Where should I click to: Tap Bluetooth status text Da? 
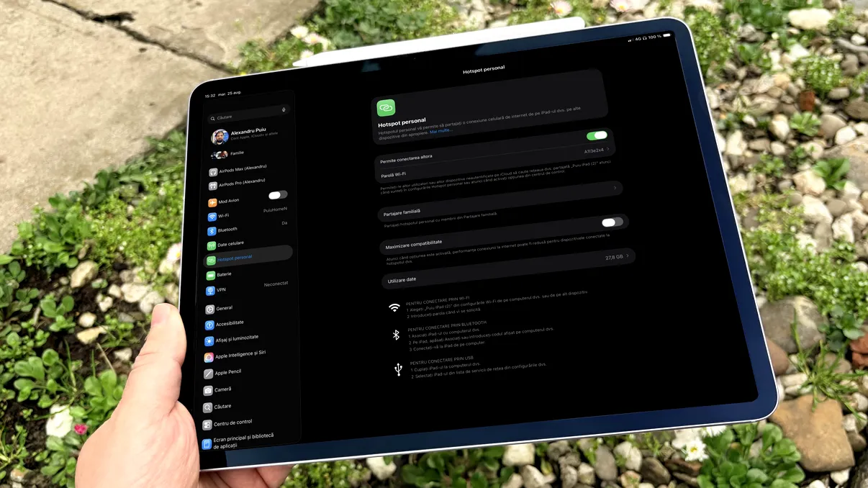[284, 223]
